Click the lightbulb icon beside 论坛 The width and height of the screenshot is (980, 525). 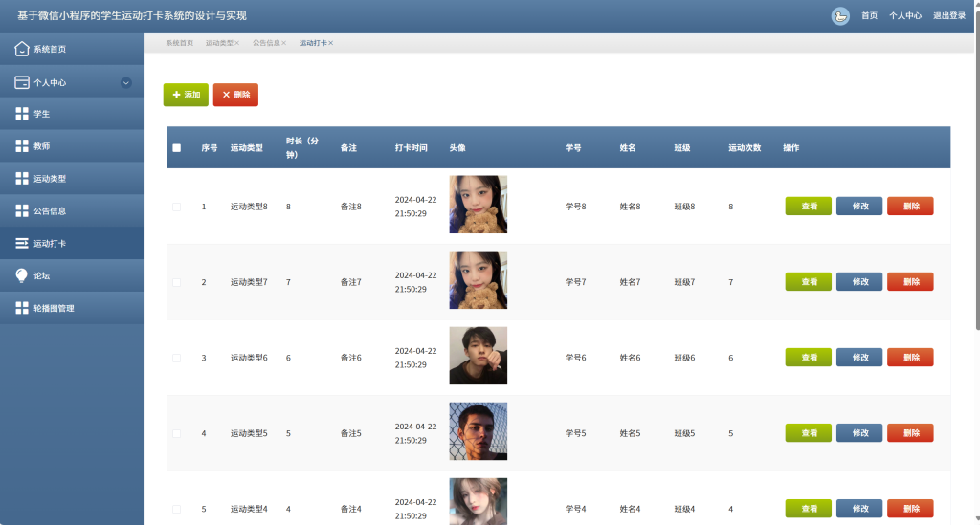[21, 275]
